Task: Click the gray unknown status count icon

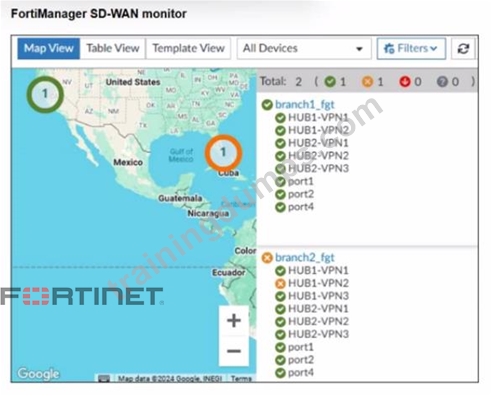Action: 442,82
